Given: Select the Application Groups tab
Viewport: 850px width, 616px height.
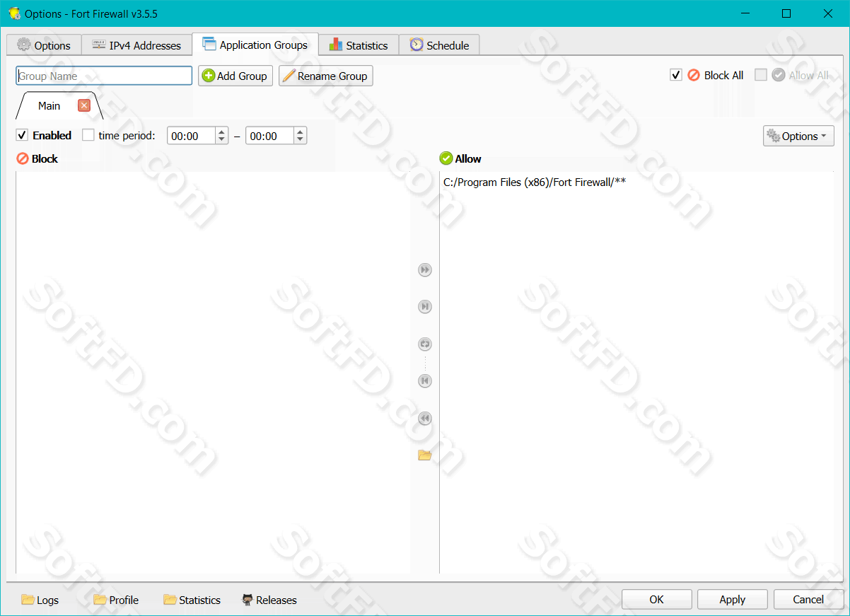Looking at the screenshot, I should coord(255,45).
